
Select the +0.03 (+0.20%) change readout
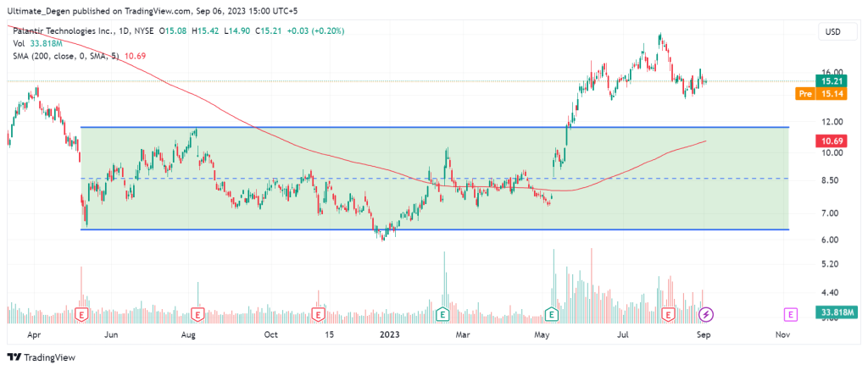pos(315,31)
